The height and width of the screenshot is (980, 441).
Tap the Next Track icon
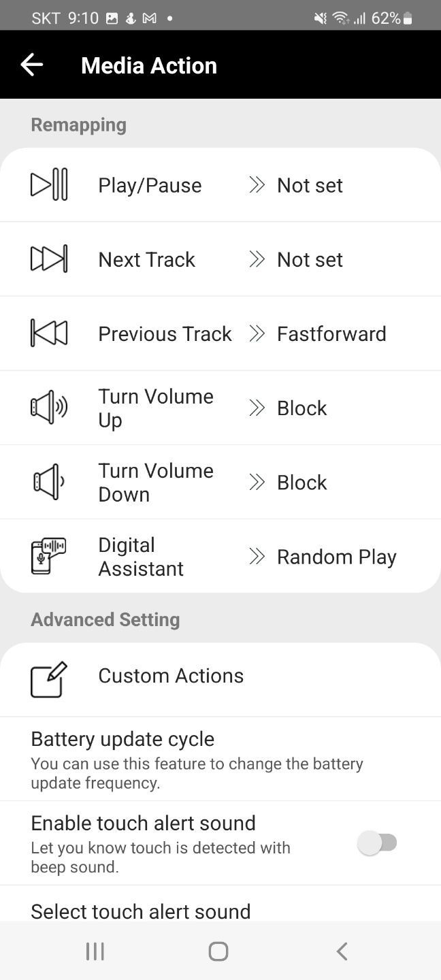point(49,259)
